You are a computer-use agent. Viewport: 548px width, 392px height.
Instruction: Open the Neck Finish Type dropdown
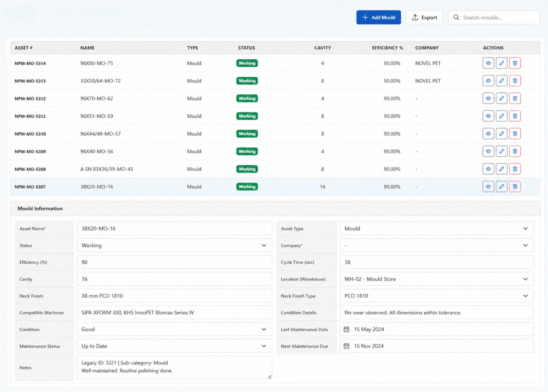(x=437, y=296)
